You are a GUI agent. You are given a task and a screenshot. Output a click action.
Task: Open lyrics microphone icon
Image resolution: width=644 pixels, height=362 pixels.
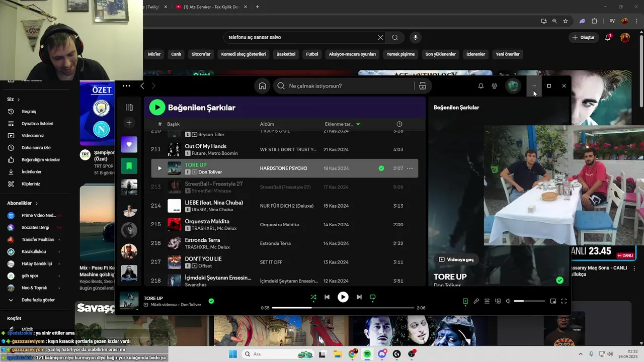[476, 301]
